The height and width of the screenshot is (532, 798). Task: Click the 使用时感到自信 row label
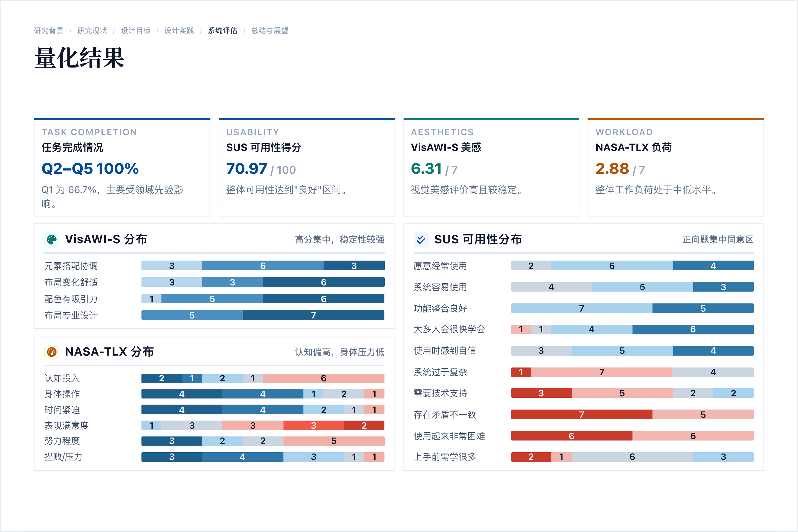pos(445,350)
